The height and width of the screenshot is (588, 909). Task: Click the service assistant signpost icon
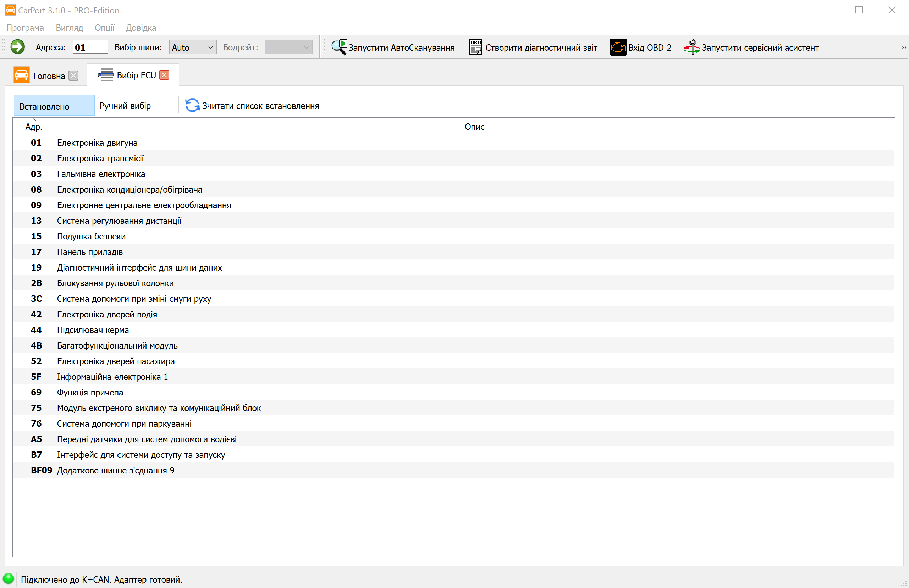692,48
